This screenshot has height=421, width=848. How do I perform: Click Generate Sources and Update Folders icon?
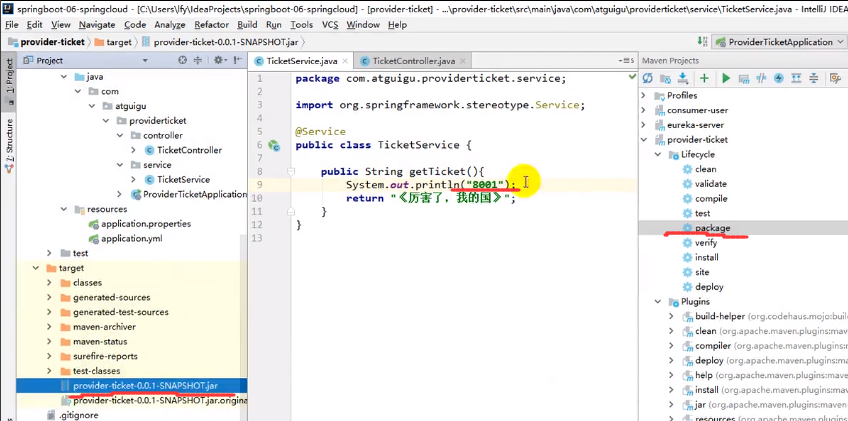665,78
